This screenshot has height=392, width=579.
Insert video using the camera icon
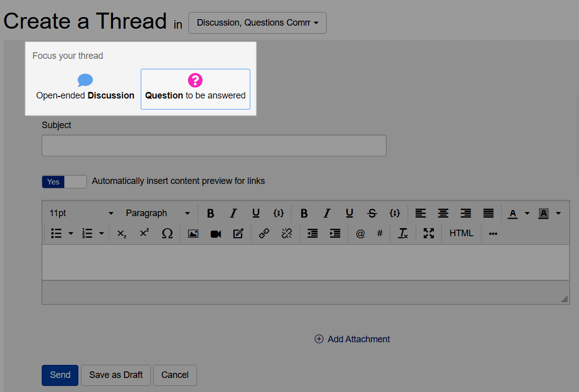[x=216, y=233]
